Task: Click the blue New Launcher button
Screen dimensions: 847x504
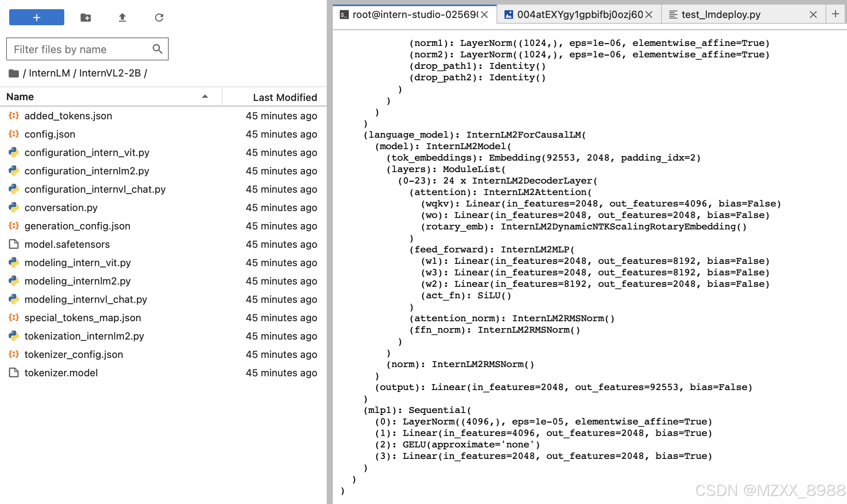Action: pyautogui.click(x=36, y=17)
